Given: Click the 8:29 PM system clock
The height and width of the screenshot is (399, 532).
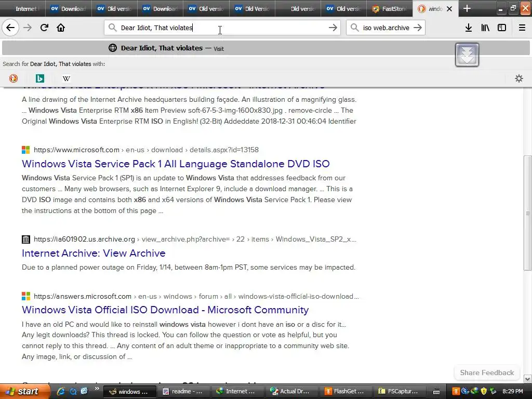Looking at the screenshot, I should (513, 391).
